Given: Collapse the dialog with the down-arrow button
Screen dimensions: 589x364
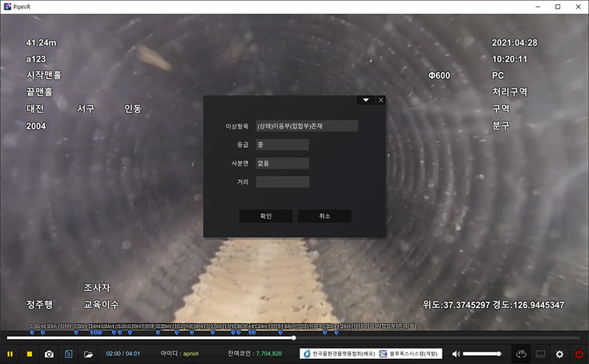Looking at the screenshot, I should coord(366,100).
